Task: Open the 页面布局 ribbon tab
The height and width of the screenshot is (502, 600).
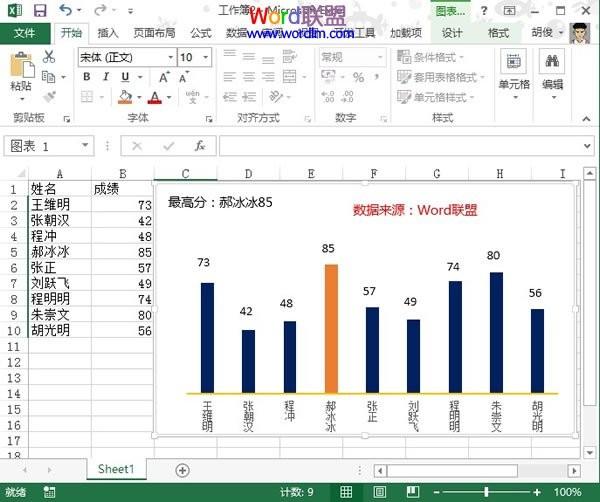Action: 154,32
